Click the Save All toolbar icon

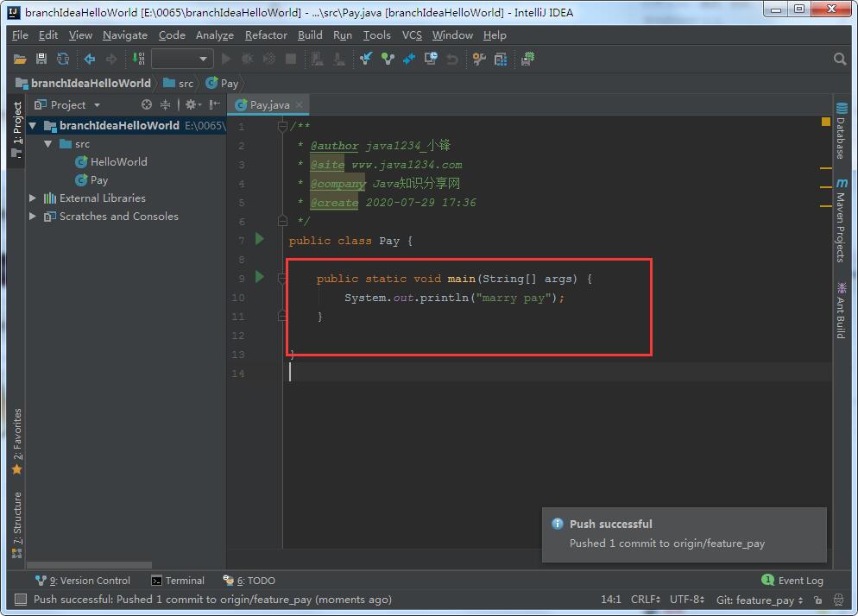point(41,59)
